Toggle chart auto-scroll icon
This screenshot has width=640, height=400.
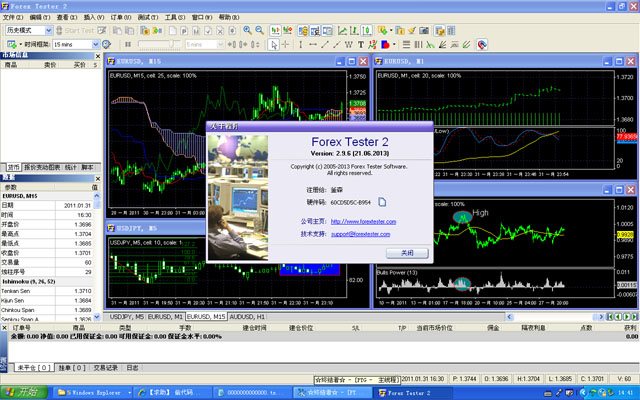276,30
